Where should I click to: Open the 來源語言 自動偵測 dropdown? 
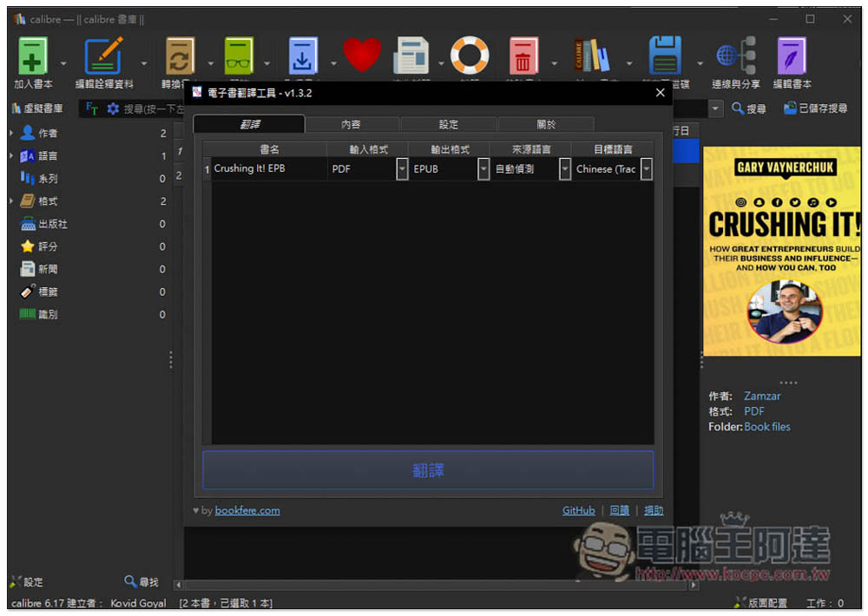(565, 169)
